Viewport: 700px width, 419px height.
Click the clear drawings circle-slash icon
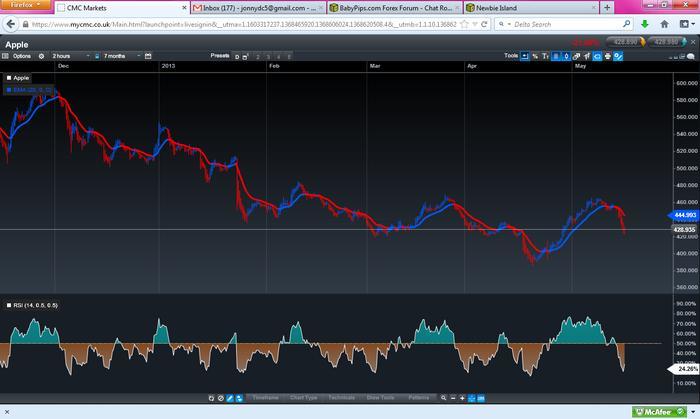tap(221, 398)
